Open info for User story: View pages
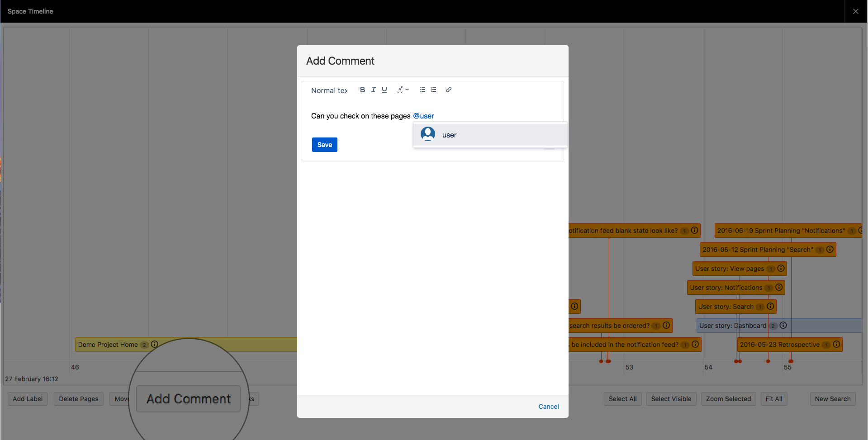868x440 pixels. click(x=781, y=268)
